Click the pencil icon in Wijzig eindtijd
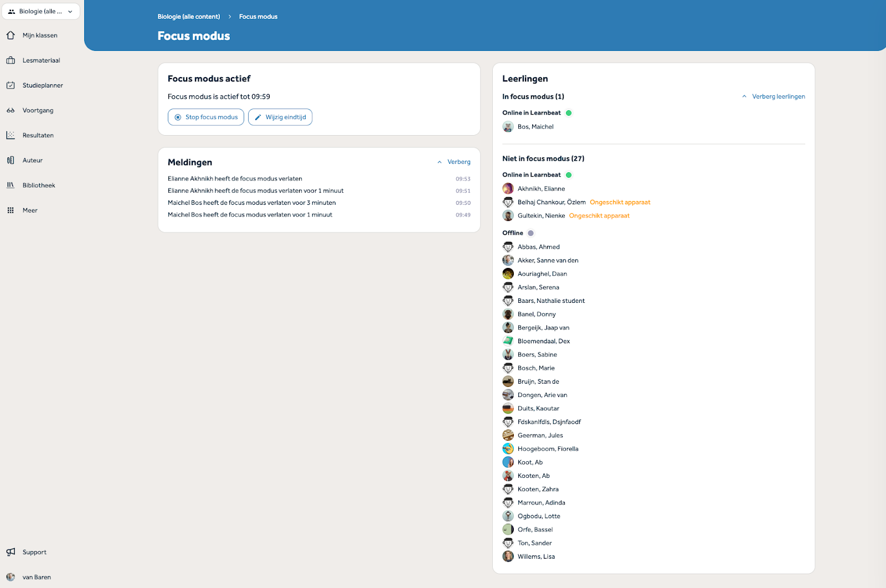Screen dimensions: 886x588 tap(258, 117)
